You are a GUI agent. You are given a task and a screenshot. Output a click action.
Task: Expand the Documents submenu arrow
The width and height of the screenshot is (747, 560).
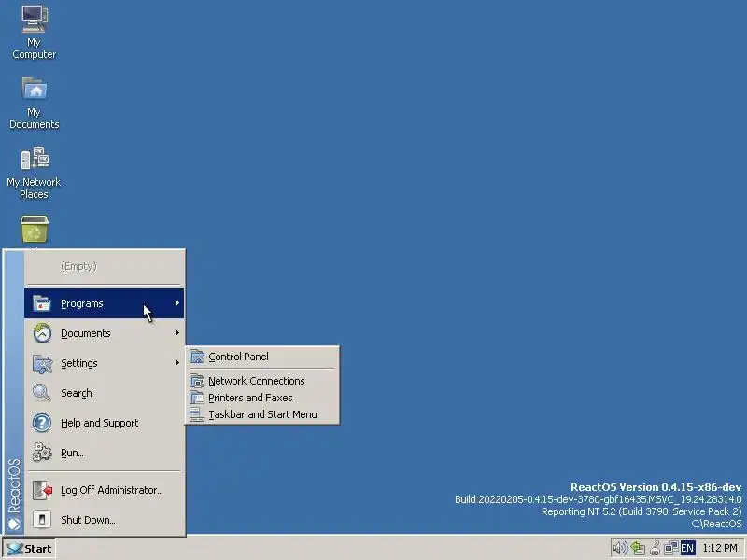click(x=177, y=333)
